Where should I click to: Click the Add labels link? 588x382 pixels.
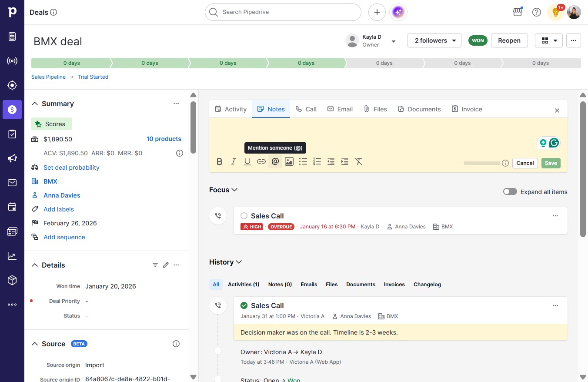point(59,209)
